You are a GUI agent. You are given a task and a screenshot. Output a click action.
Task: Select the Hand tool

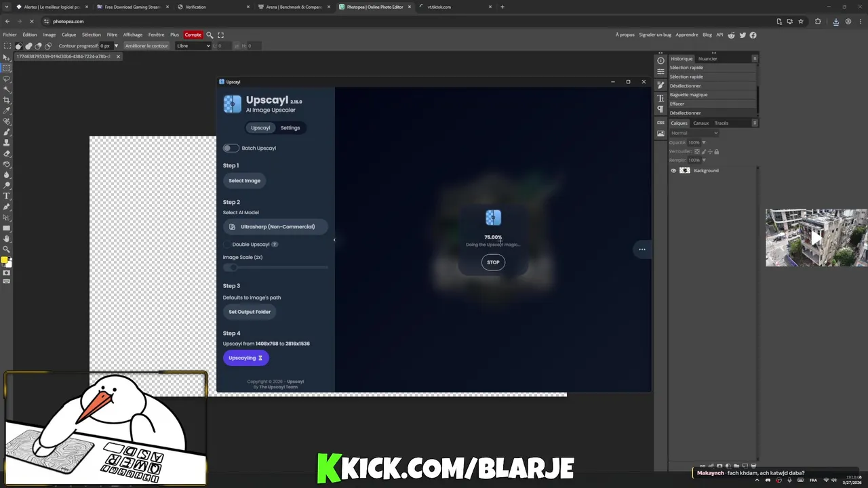(x=7, y=239)
